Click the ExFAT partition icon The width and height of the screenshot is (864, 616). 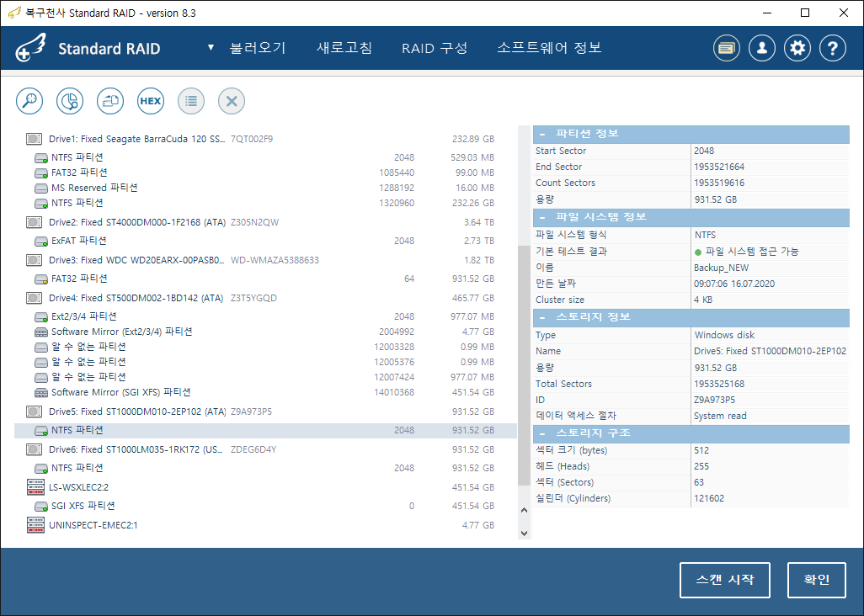[x=41, y=242]
